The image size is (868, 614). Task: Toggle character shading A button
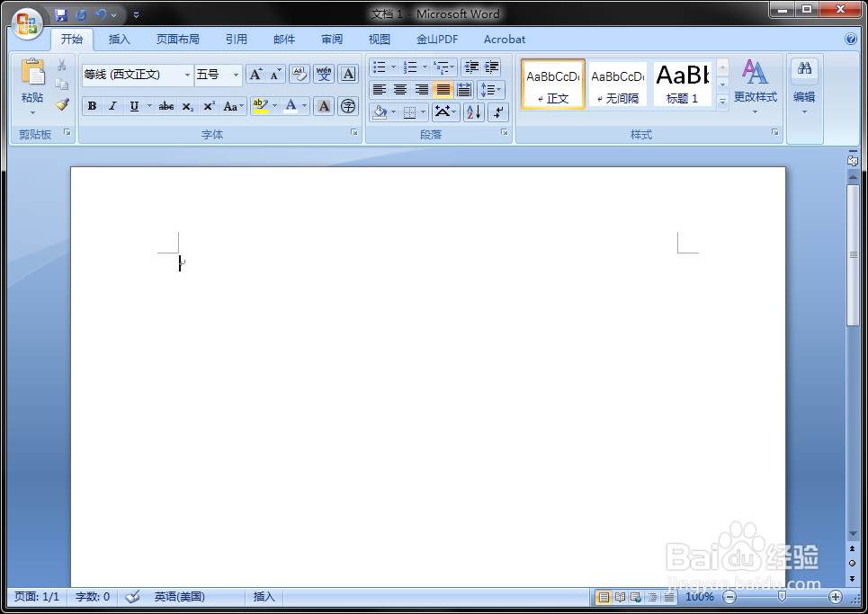coord(324,106)
